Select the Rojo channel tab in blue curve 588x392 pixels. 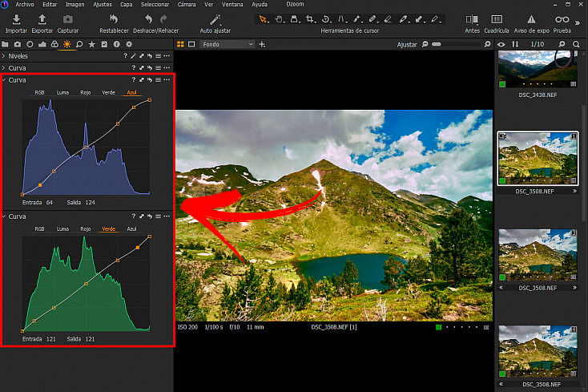(86, 92)
